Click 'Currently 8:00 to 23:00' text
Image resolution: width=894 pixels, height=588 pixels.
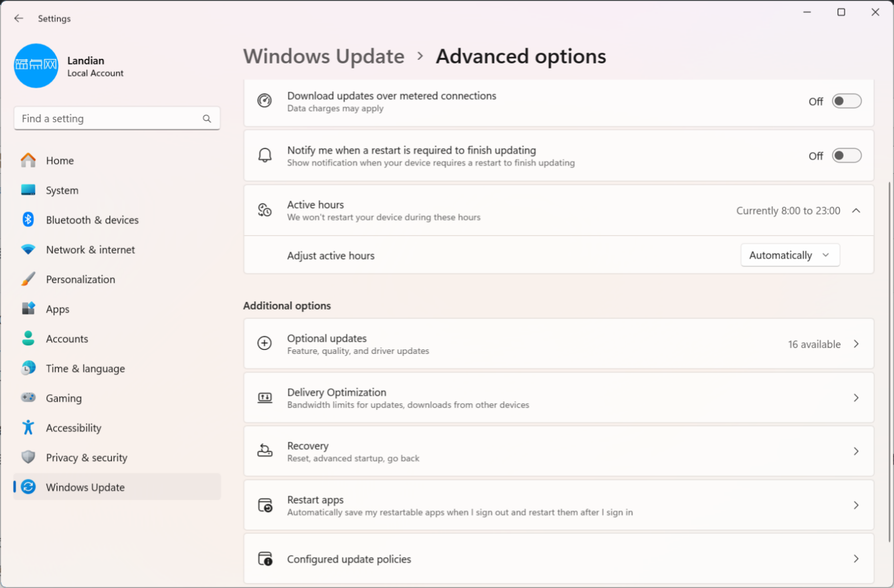point(788,211)
